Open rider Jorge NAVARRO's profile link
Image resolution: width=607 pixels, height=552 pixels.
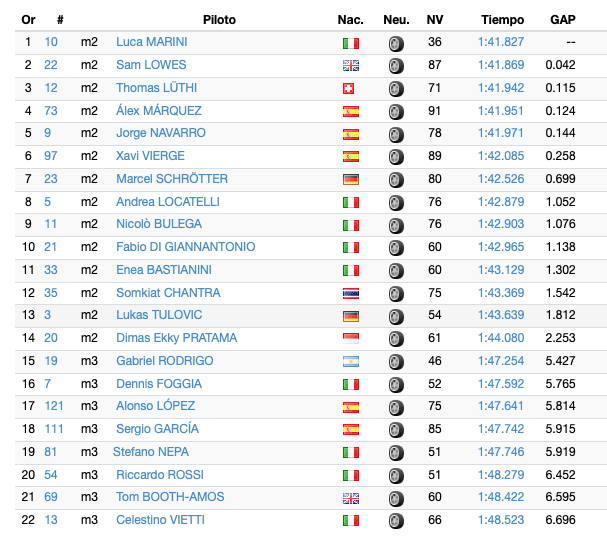point(161,133)
